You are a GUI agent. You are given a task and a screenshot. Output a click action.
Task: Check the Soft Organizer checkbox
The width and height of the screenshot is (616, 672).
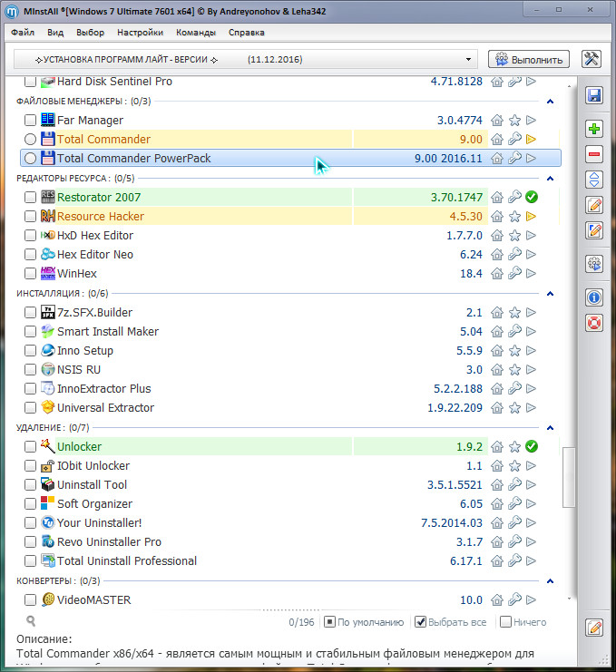tap(30, 503)
